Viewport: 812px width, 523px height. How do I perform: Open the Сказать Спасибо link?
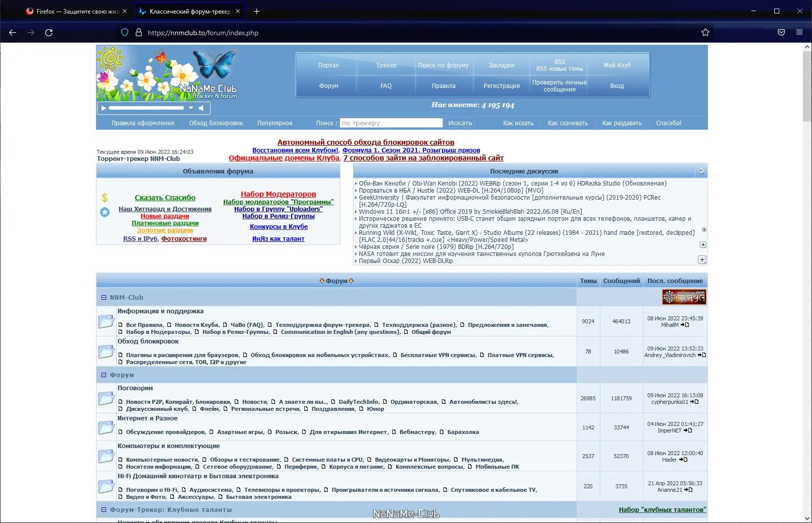pos(165,198)
